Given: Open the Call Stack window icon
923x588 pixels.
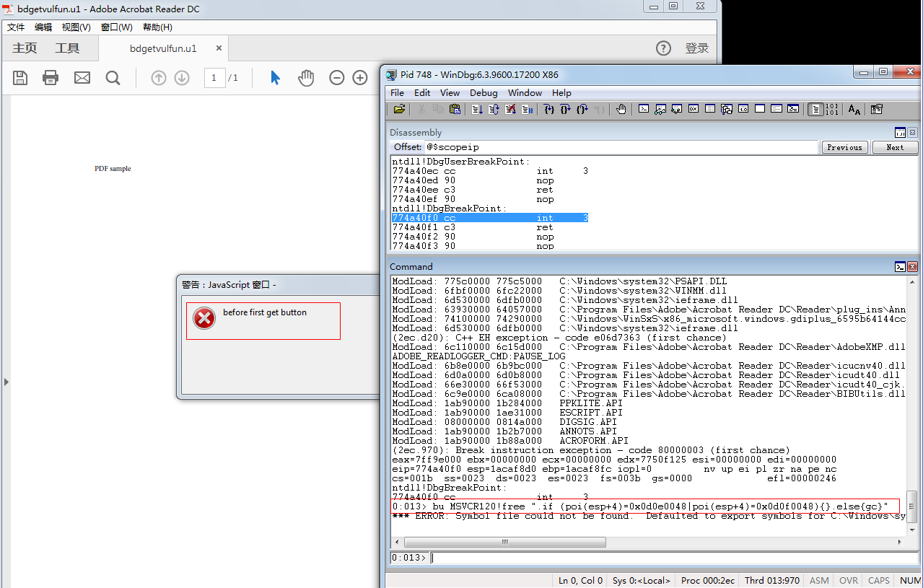Looking at the screenshot, I should click(x=726, y=109).
